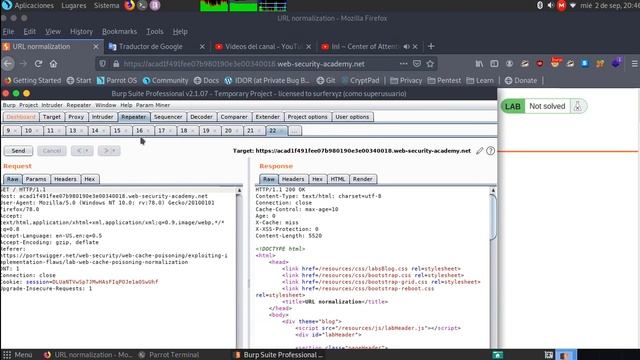Click the blue S extension icon
Image resolution: width=640 pixels, height=360 pixels.
(x=585, y=64)
